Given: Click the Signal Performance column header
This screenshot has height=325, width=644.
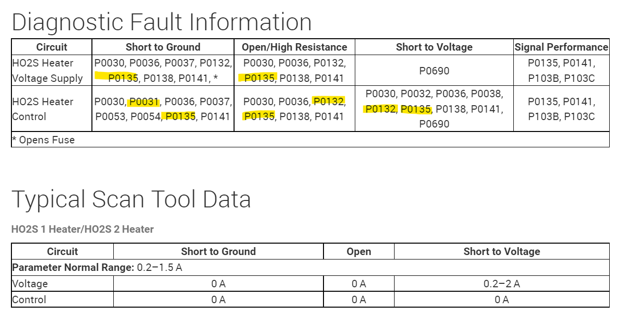Looking at the screenshot, I should click(561, 47).
